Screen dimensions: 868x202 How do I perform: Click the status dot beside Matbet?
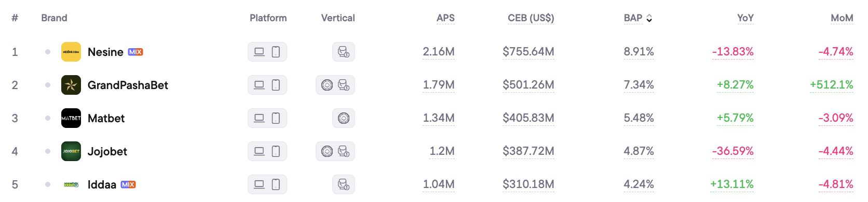(x=48, y=118)
